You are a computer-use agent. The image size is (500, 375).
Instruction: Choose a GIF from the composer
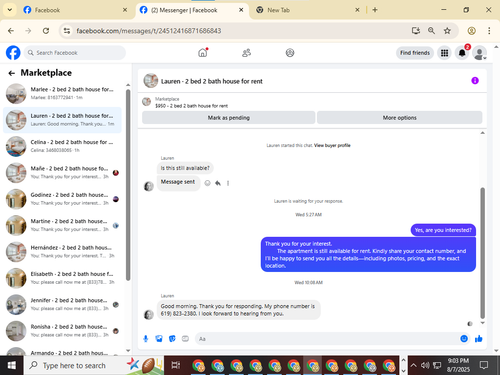[x=185, y=339]
